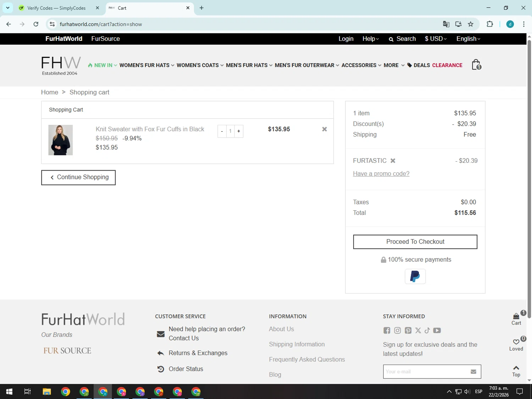Bookmark this page with the star icon

(x=471, y=24)
